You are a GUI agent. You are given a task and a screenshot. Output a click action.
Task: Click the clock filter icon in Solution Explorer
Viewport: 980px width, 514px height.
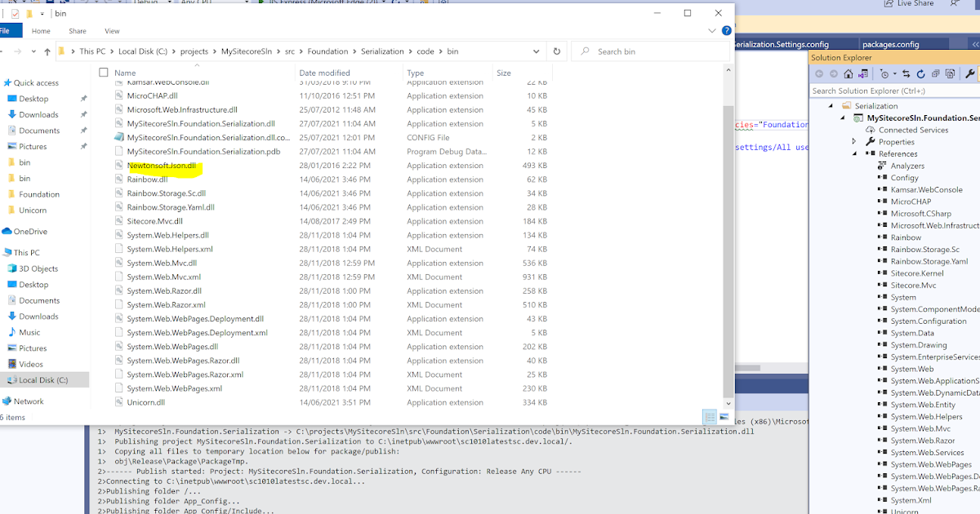click(x=885, y=73)
